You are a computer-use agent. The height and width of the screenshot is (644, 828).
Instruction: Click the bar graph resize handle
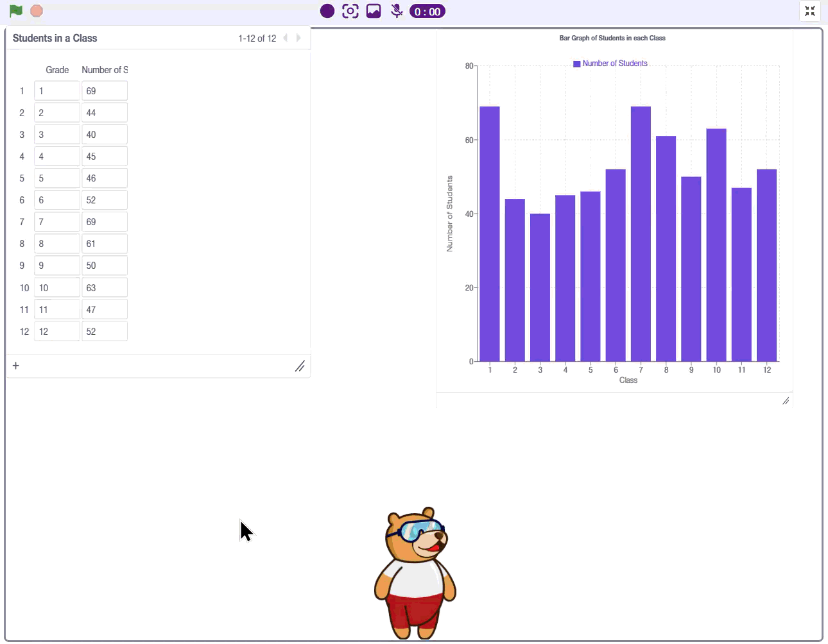click(786, 401)
